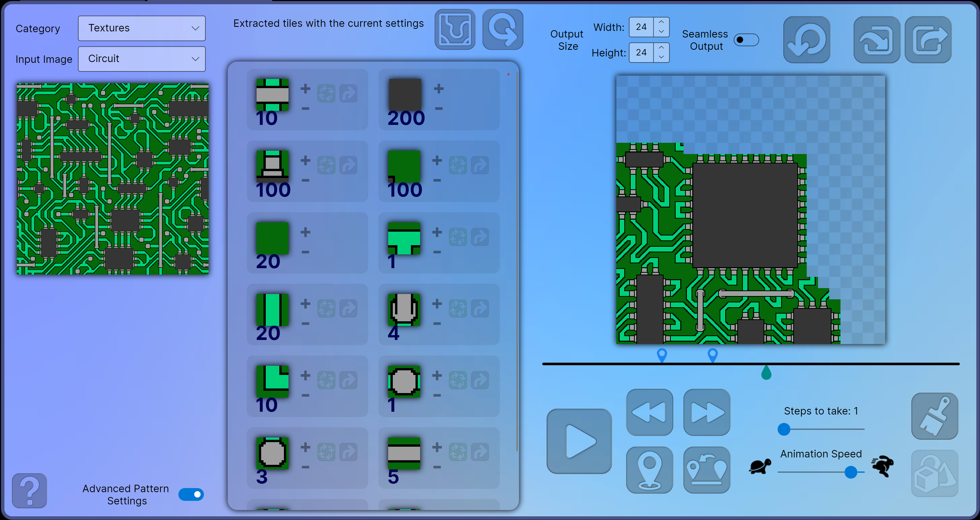Decrease weight of solid green 20 tile
Image resolution: width=980 pixels, height=520 pixels.
[305, 252]
